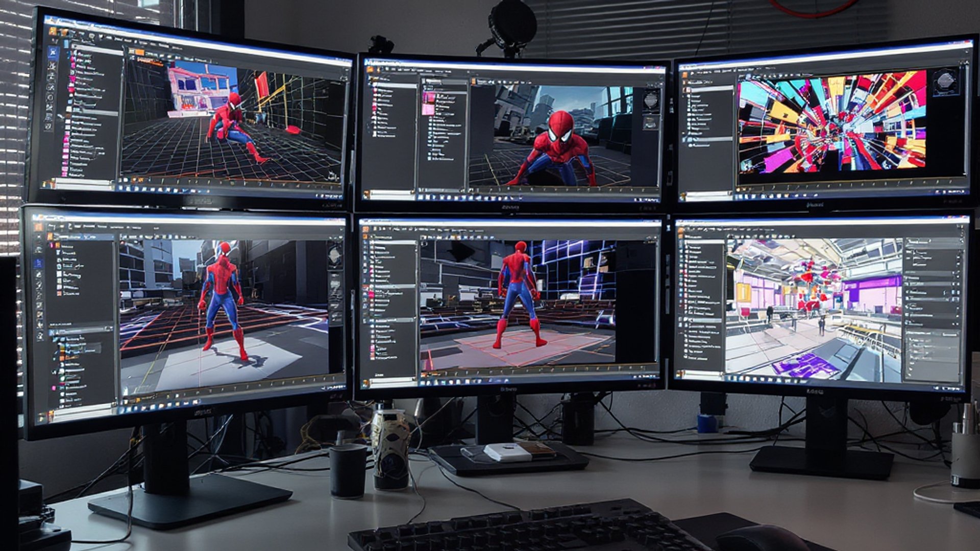
Task: Select the blue highlighted tool icon on top-left monitor
Action: (53, 52)
